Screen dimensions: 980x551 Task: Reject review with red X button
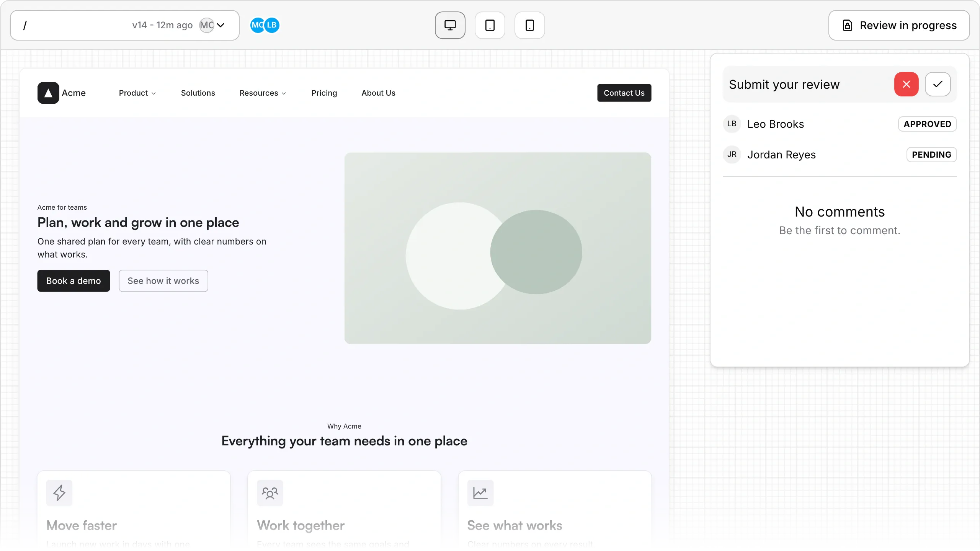pos(906,84)
